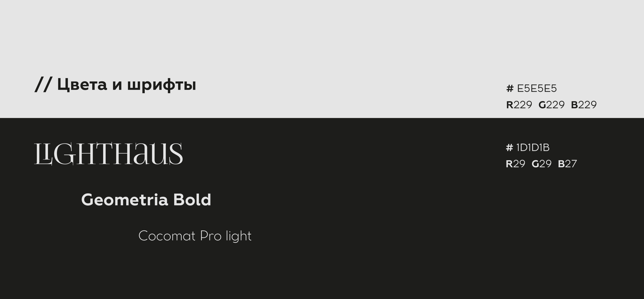Click the 1D1D1B hex color code
The width and height of the screenshot is (644, 299).
click(533, 148)
